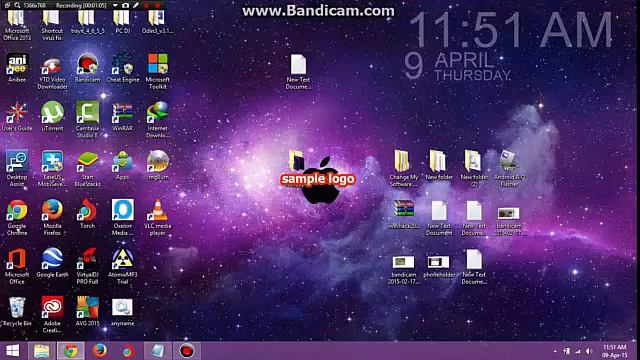The height and width of the screenshot is (360, 640).
Task: Open VirtualDJ PRO Full shortcut
Action: 87,266
